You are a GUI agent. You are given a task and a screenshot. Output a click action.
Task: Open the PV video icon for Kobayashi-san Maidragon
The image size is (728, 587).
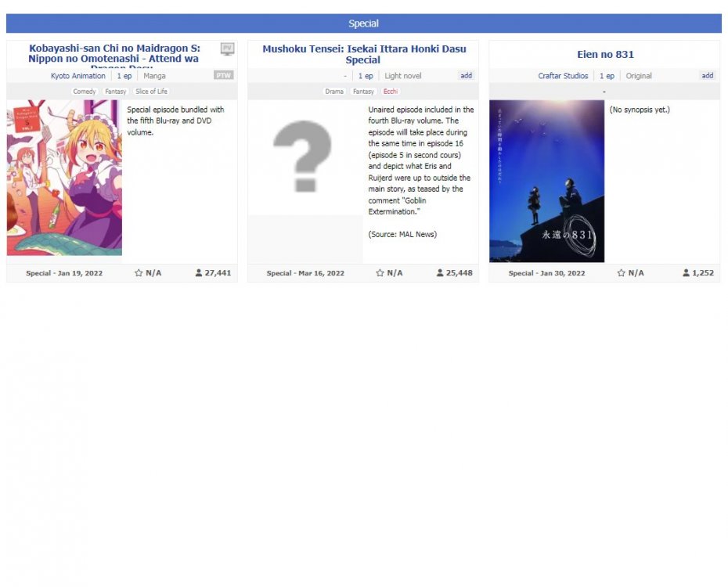227,49
